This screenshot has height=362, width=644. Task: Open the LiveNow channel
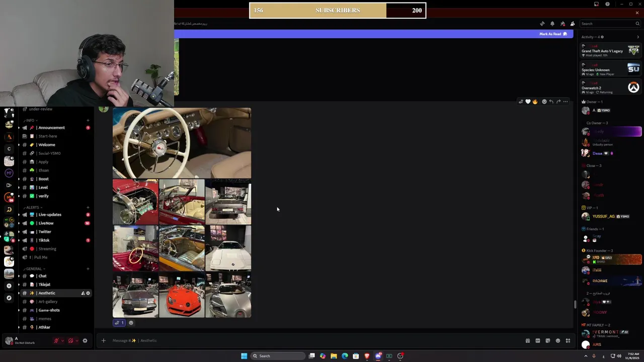pos(55,223)
